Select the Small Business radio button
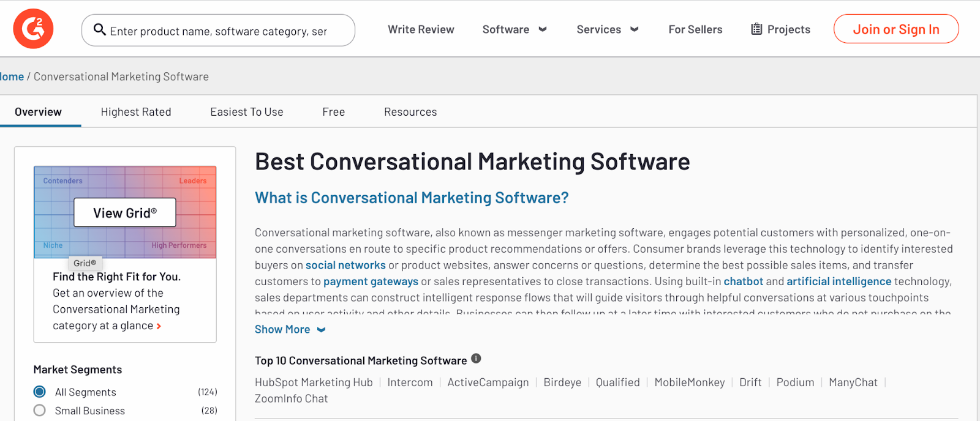980x421 pixels. point(40,410)
